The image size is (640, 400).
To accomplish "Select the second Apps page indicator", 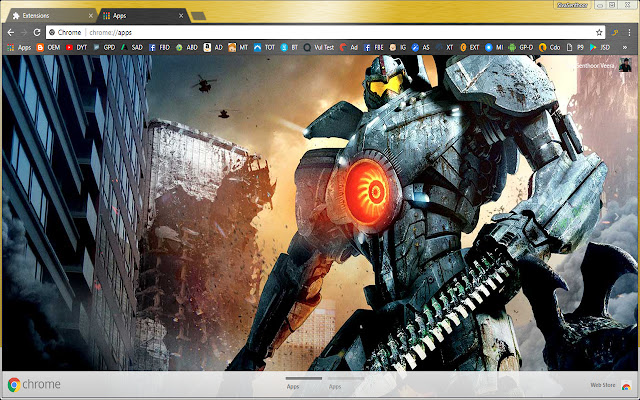I will (346, 382).
